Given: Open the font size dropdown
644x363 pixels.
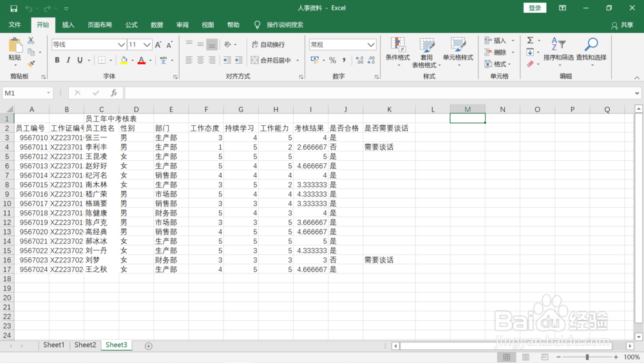Looking at the screenshot, I should point(147,44).
